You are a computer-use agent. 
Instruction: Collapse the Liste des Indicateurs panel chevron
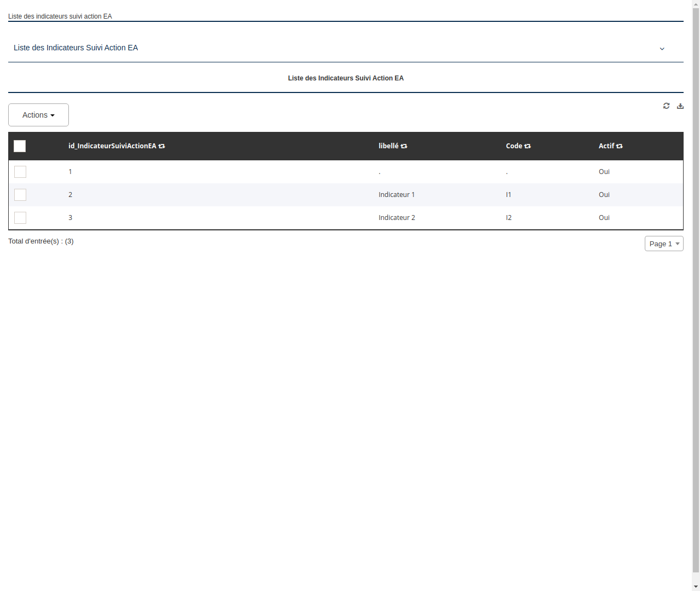point(662,49)
